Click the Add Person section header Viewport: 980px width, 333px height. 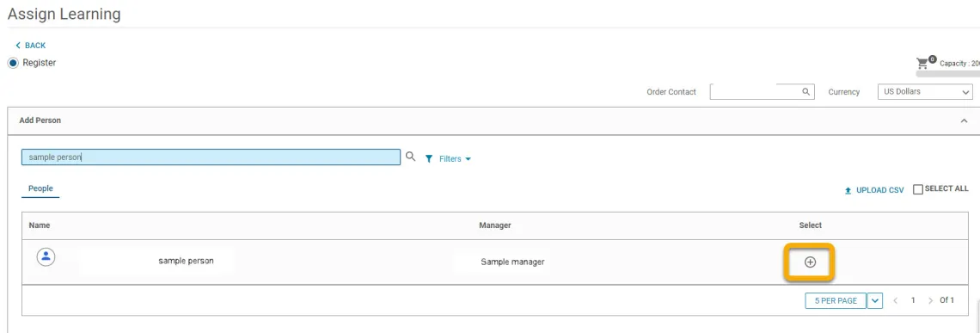tap(493, 120)
